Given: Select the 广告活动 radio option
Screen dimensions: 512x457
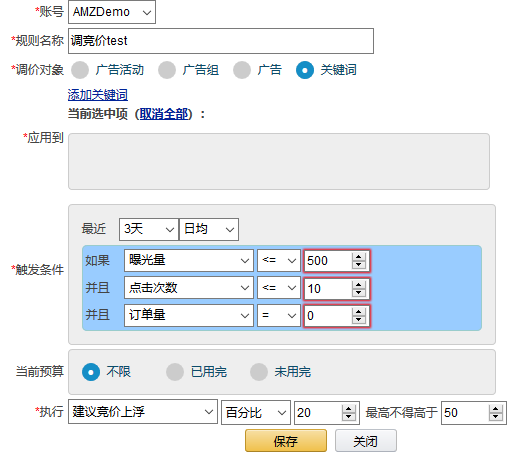Looking at the screenshot, I should click(80, 70).
